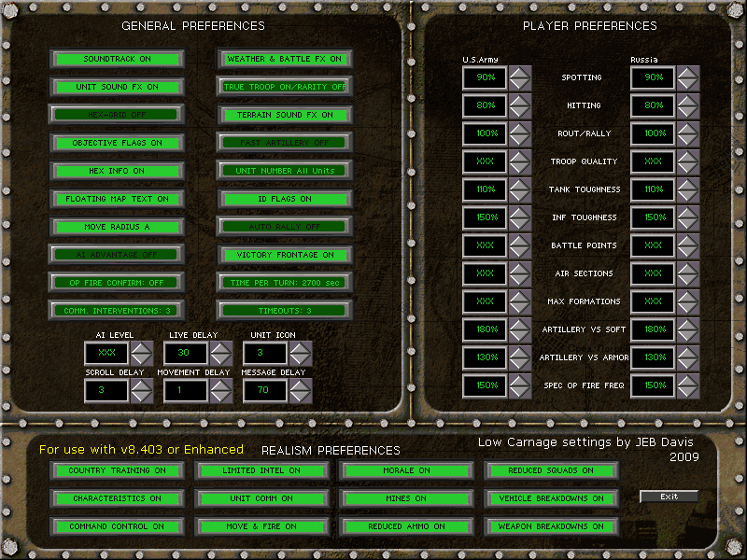747x560 pixels.
Task: Adjust the Scroll Delay stepper arrows
Action: coord(142,390)
